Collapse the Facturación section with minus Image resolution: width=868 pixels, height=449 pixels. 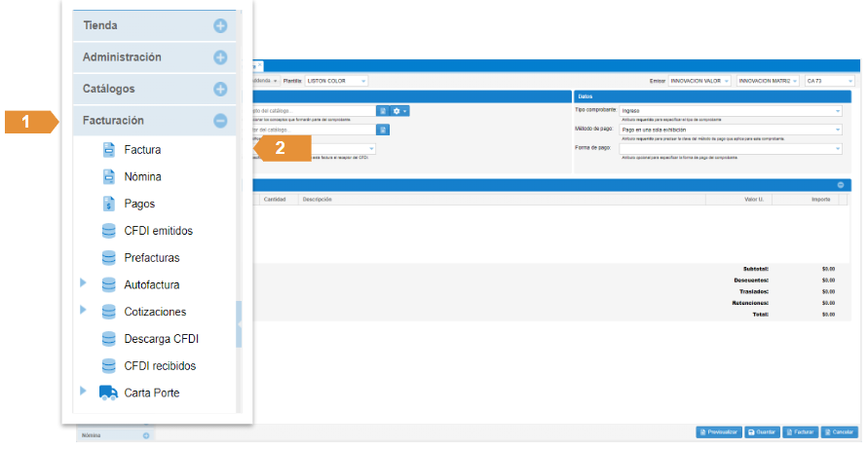[x=220, y=121]
